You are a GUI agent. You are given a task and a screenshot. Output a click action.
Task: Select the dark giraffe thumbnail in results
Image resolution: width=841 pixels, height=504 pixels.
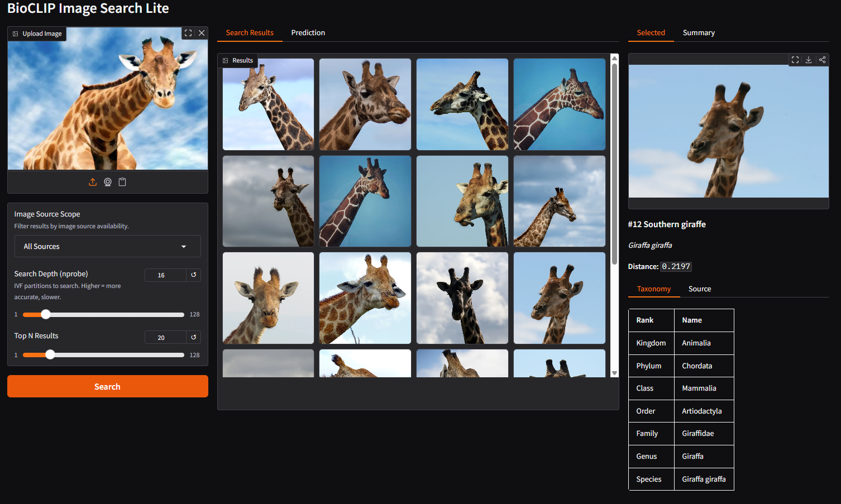pyautogui.click(x=462, y=297)
